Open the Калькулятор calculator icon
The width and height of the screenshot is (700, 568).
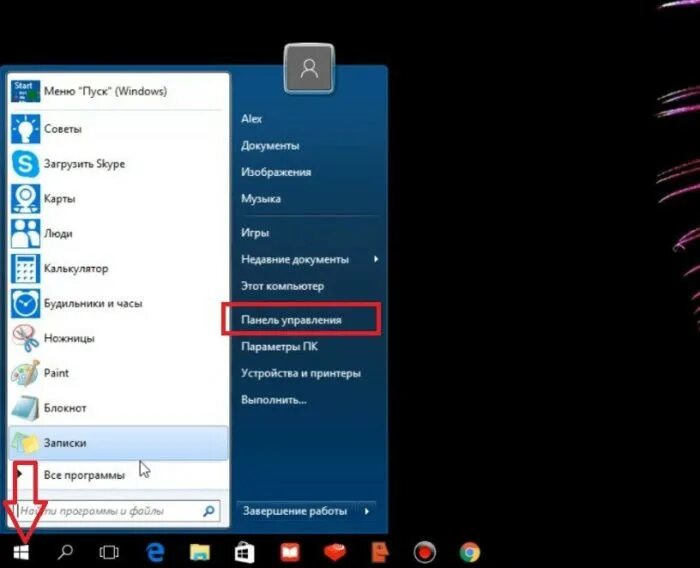pos(25,268)
